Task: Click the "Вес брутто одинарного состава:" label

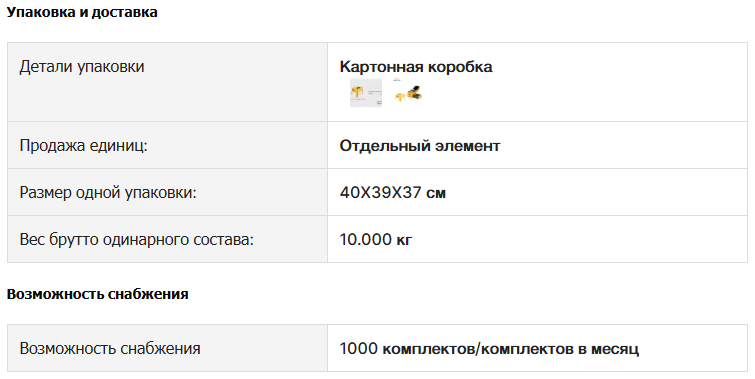Action: tap(136, 239)
